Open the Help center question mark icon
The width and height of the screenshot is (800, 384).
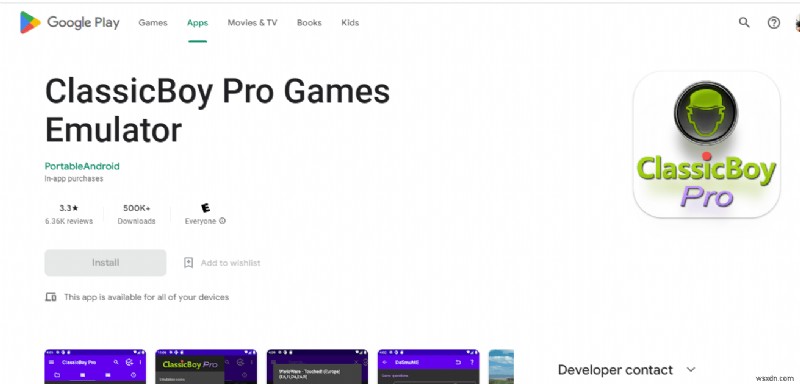[774, 22]
